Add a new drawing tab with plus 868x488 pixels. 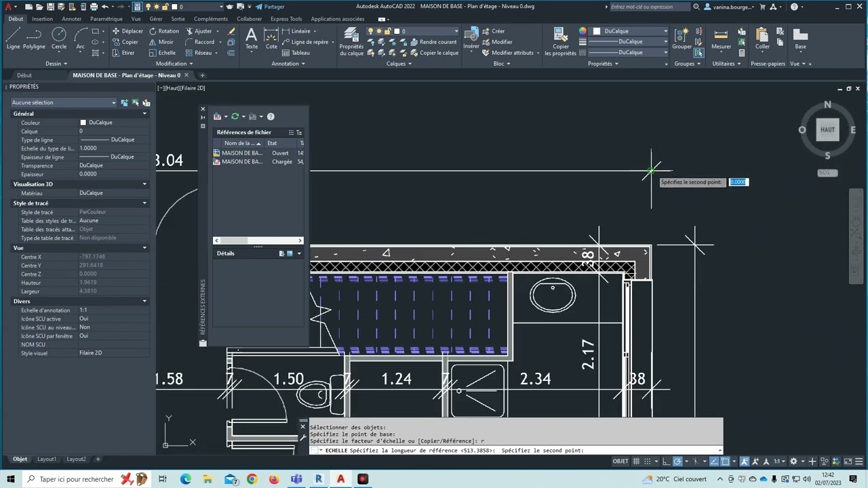click(x=202, y=75)
